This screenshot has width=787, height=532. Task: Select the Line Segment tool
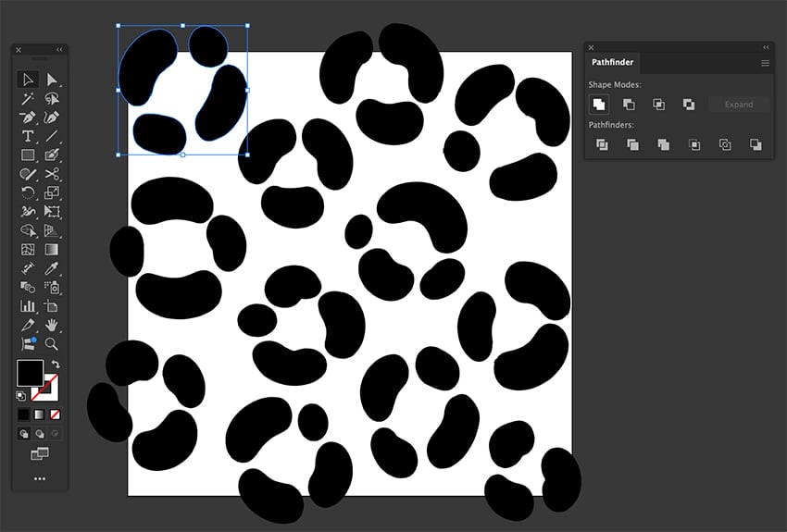click(x=52, y=136)
